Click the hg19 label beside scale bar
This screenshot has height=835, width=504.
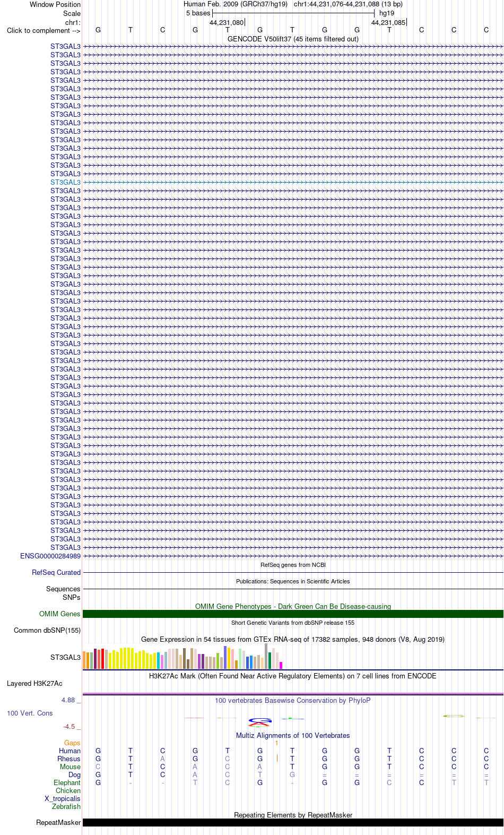click(387, 13)
